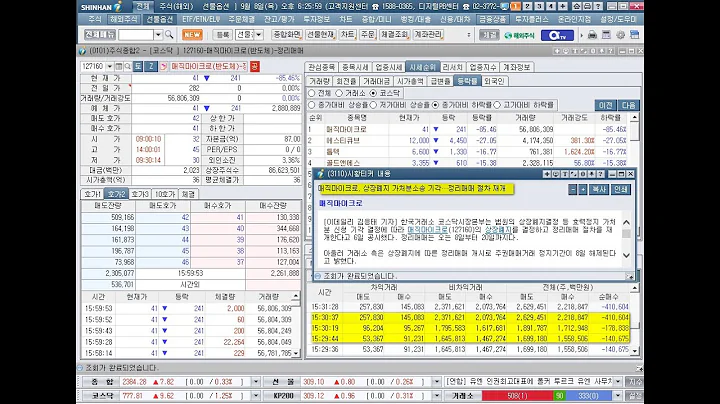Image resolution: width=720 pixels, height=404 pixels.
Task: Select 종가대비 하락률 radio option
Action: click(435, 105)
